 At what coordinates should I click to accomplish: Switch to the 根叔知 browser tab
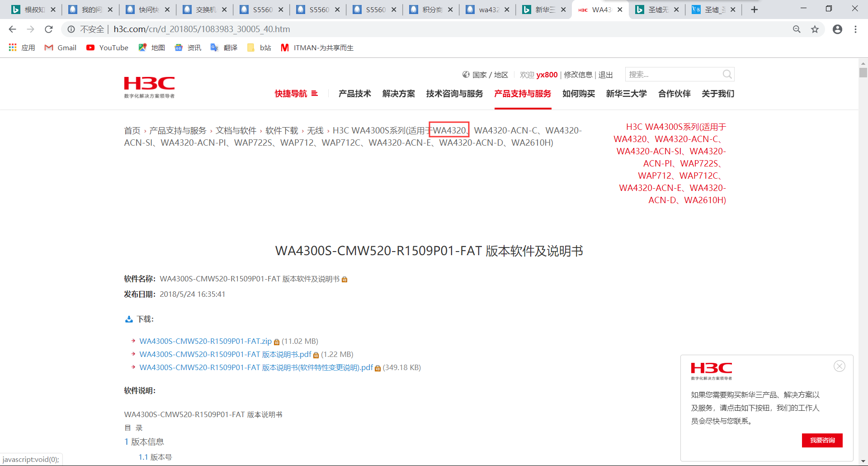click(x=34, y=10)
